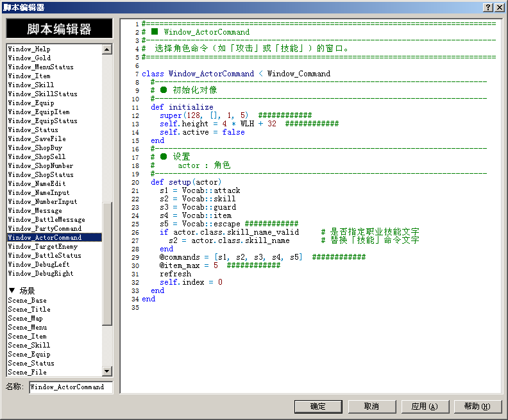Click code line 'self.index = 0'
This screenshot has width=508, height=420.
click(x=191, y=282)
